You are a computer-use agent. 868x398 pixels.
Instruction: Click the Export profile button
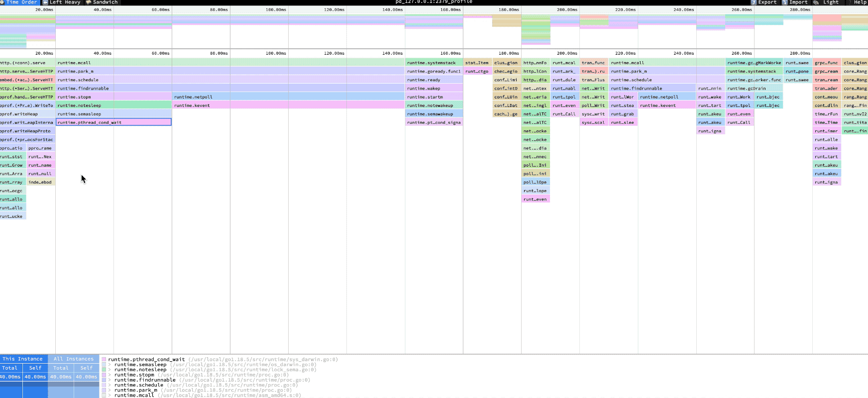click(x=764, y=2)
